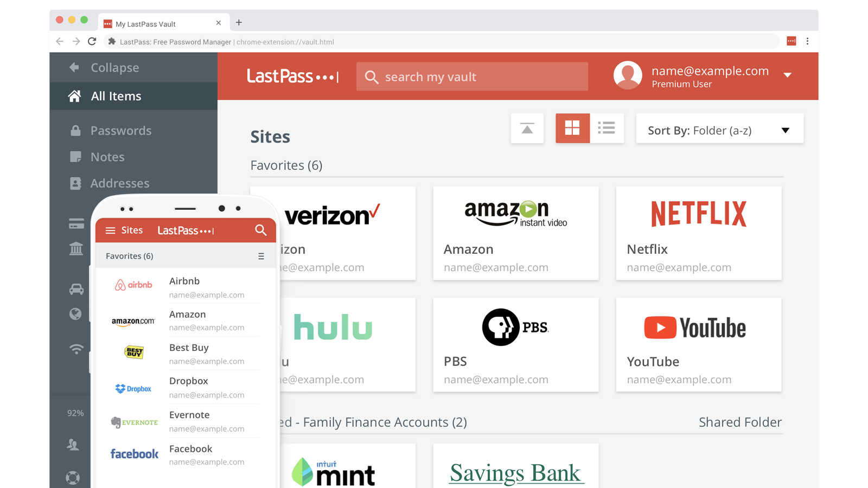Click the collapse-to-top arrow icon above Sites

click(527, 129)
